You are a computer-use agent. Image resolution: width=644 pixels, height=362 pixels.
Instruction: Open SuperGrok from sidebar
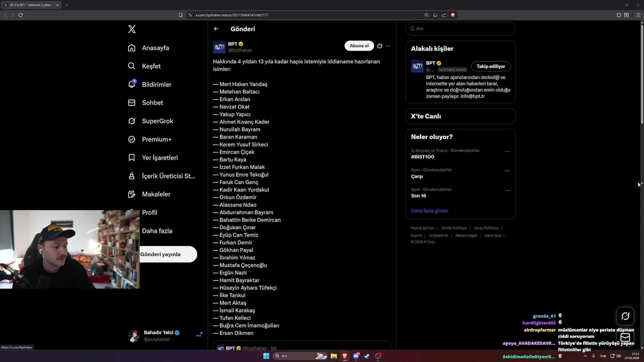pos(150,121)
